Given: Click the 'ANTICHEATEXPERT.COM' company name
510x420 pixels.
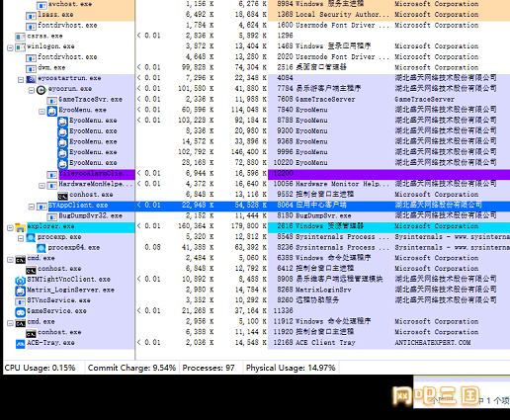Looking at the screenshot, I should (x=433, y=343).
